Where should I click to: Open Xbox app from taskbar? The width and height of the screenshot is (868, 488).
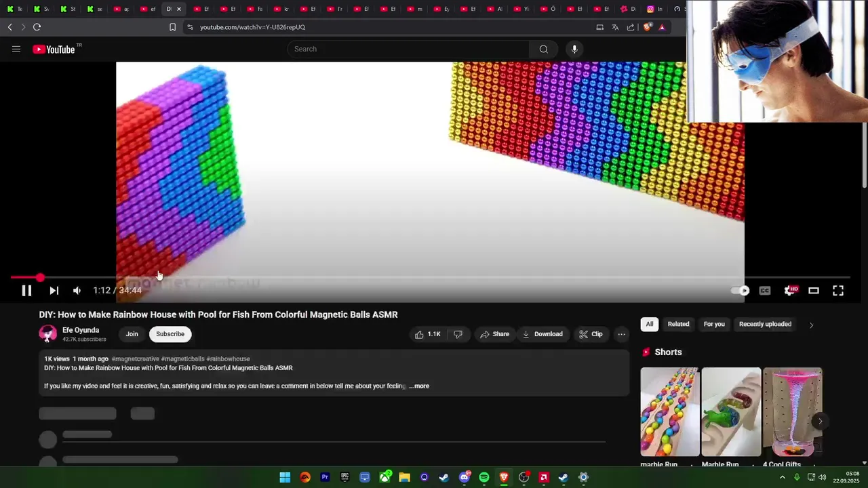pyautogui.click(x=384, y=477)
